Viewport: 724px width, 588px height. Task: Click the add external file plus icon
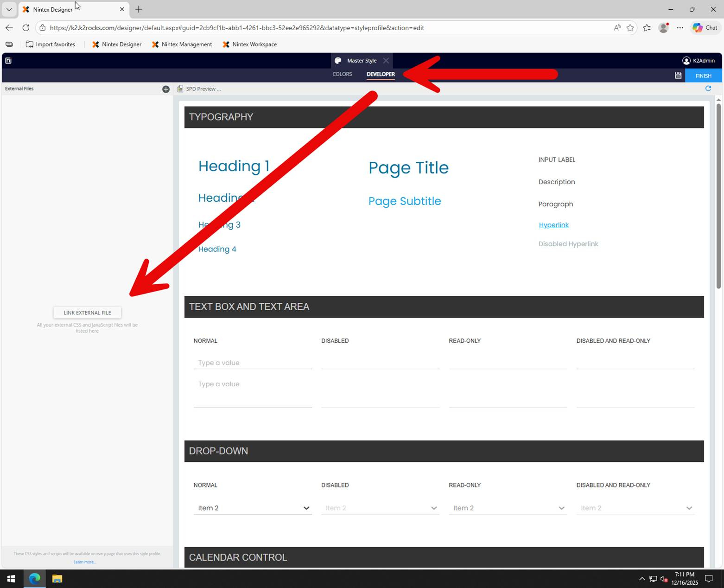click(166, 89)
